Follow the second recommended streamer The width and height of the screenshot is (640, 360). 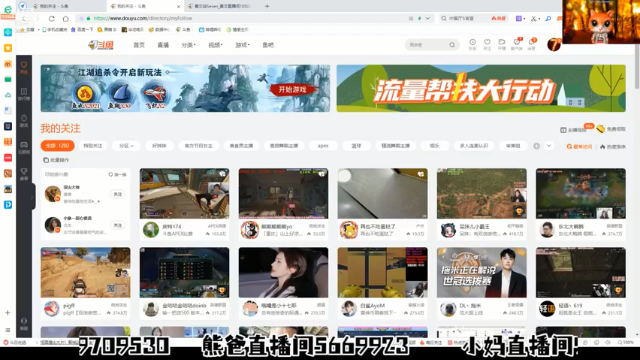click(x=118, y=225)
